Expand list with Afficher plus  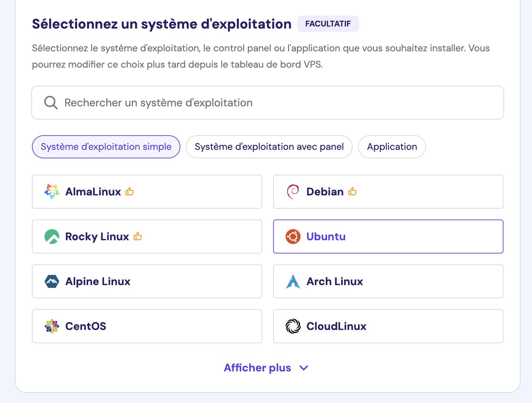[x=266, y=368]
